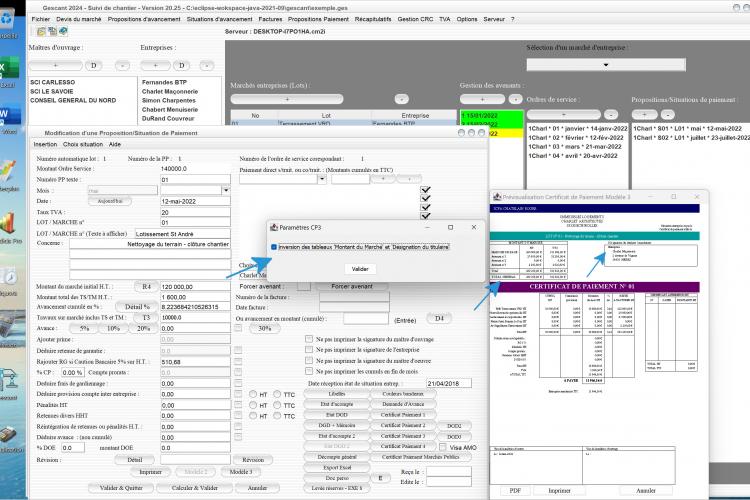Check 'Ne pas imprimer la signature du maître d'oeuvre'
The image size is (750, 500).
click(309, 360)
